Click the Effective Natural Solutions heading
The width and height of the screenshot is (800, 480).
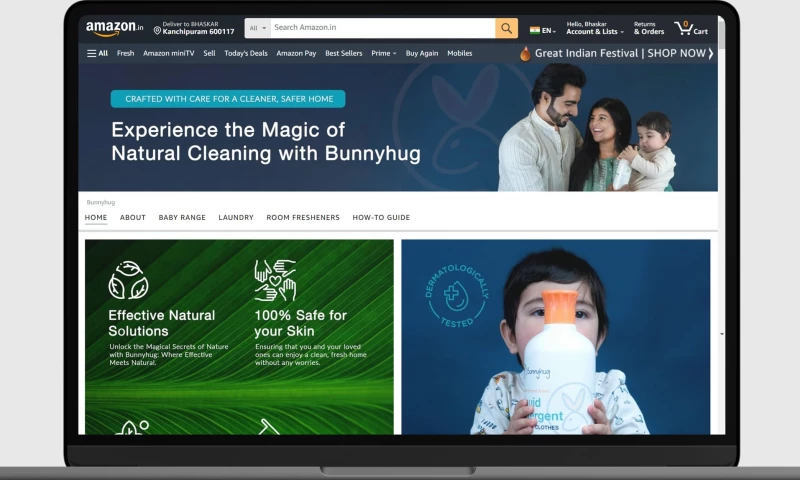pyautogui.click(x=162, y=323)
